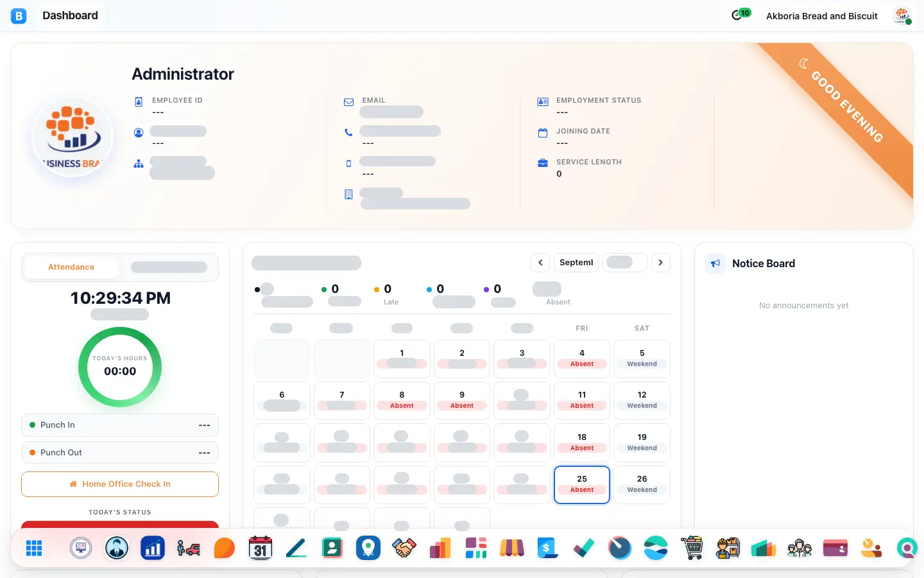Click the Punch Out row
Image resolution: width=924 pixels, height=578 pixels.
pyautogui.click(x=120, y=453)
